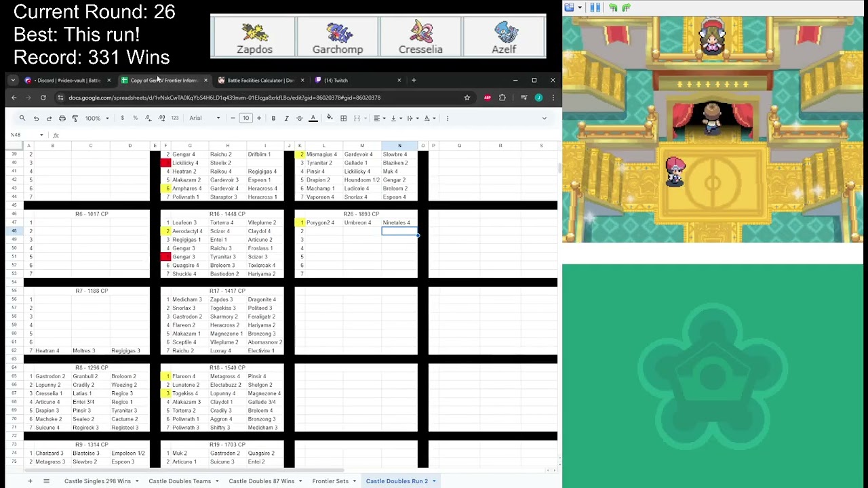
Task: Toggle strikethrough formatting
Action: pyautogui.click(x=299, y=118)
